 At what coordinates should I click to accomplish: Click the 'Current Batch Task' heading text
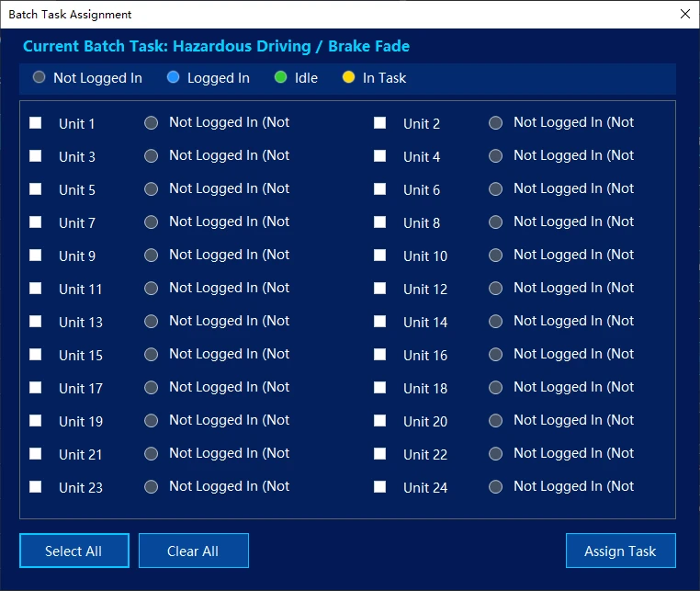pos(216,47)
